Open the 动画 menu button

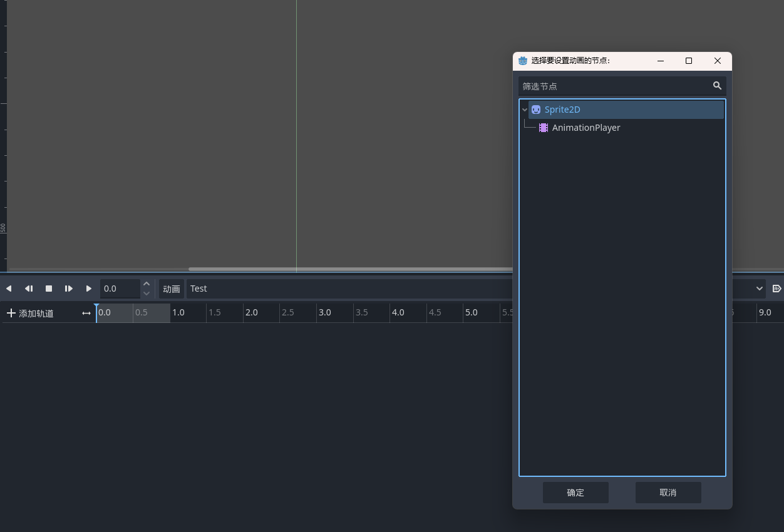[171, 289]
